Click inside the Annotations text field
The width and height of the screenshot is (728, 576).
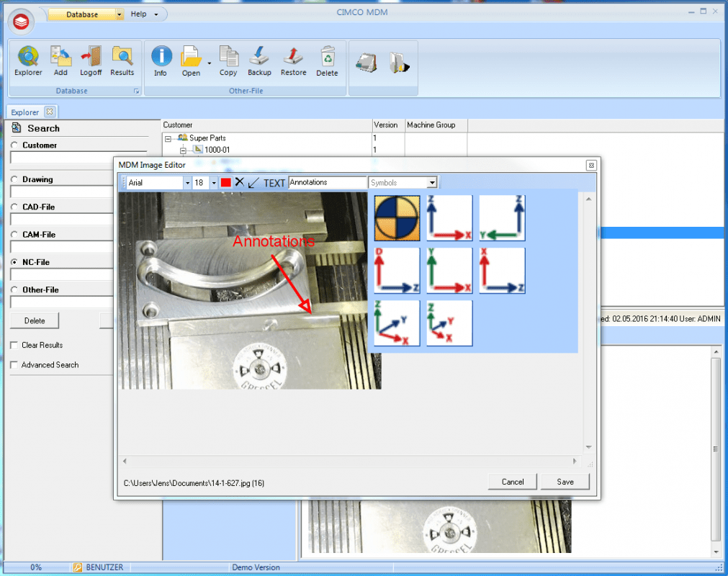pyautogui.click(x=328, y=182)
